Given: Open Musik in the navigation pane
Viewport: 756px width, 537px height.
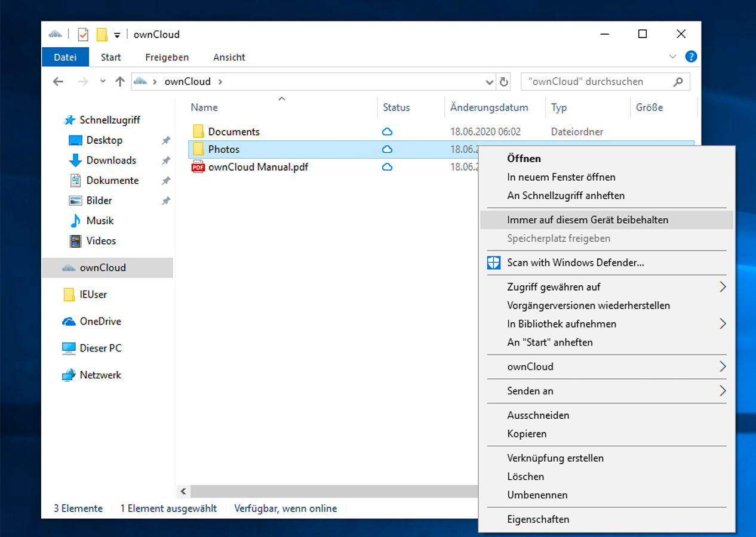Looking at the screenshot, I should 100,221.
